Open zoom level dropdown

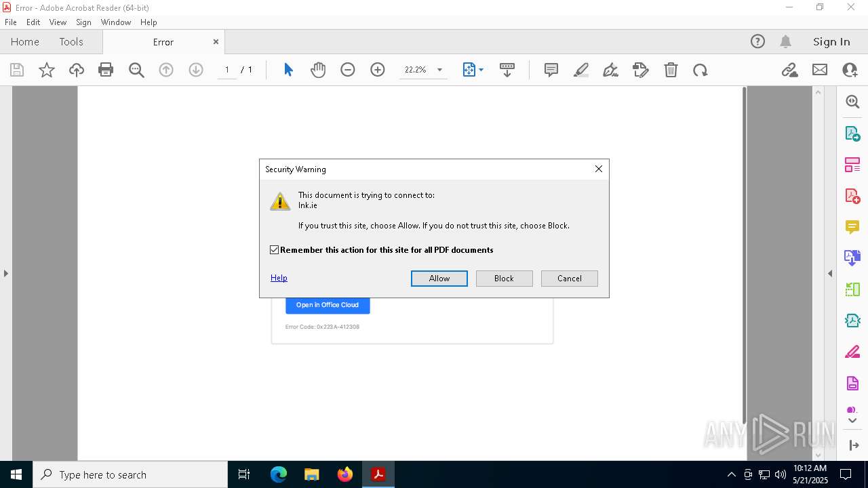tap(439, 70)
